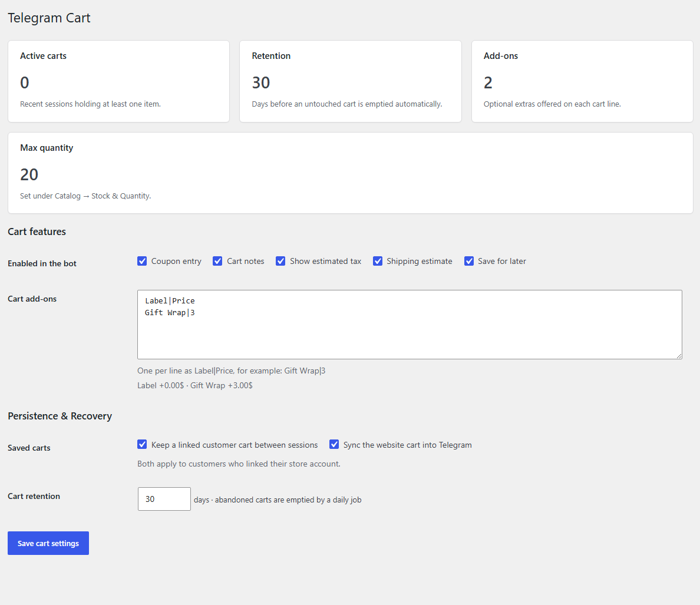The width and height of the screenshot is (700, 605).
Task: Click hint 'One per line as Label|Price'
Action: tap(231, 371)
